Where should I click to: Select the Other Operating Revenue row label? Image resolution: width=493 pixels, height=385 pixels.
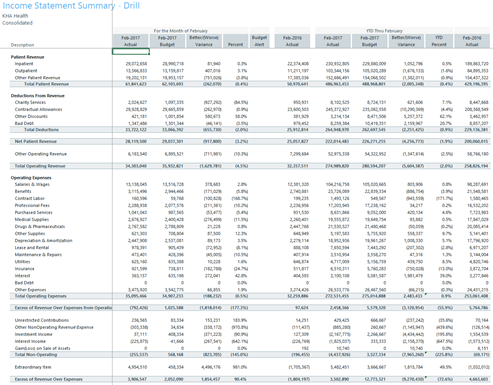(x=41, y=154)
